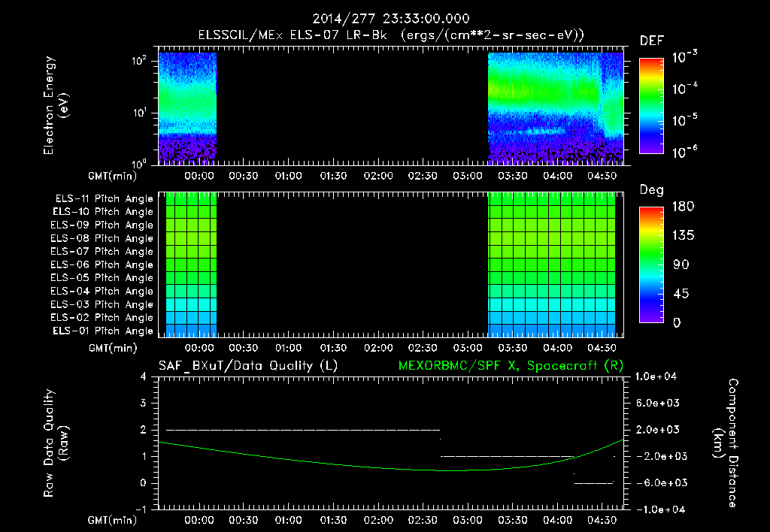This screenshot has height=532, width=770.
Task: Click the Raw Data Quality (Raw) axis label
Action: (56, 443)
